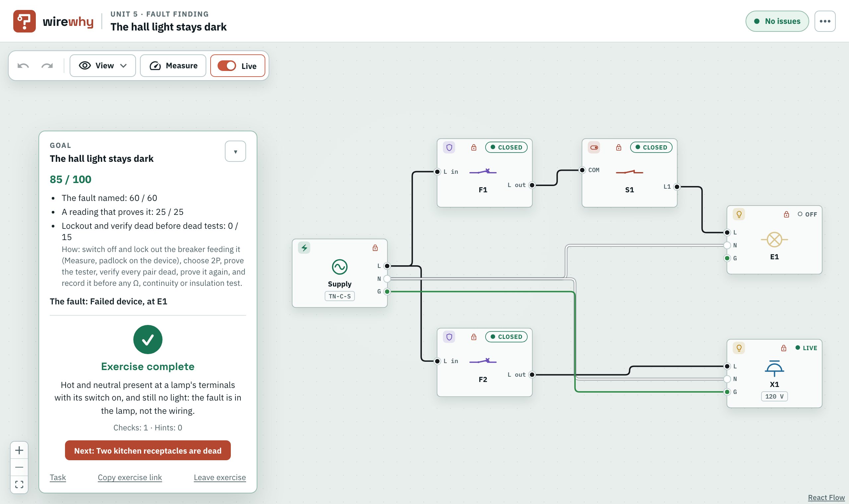The image size is (849, 504).
Task: Open the React Flow attribution link
Action: [826, 498]
